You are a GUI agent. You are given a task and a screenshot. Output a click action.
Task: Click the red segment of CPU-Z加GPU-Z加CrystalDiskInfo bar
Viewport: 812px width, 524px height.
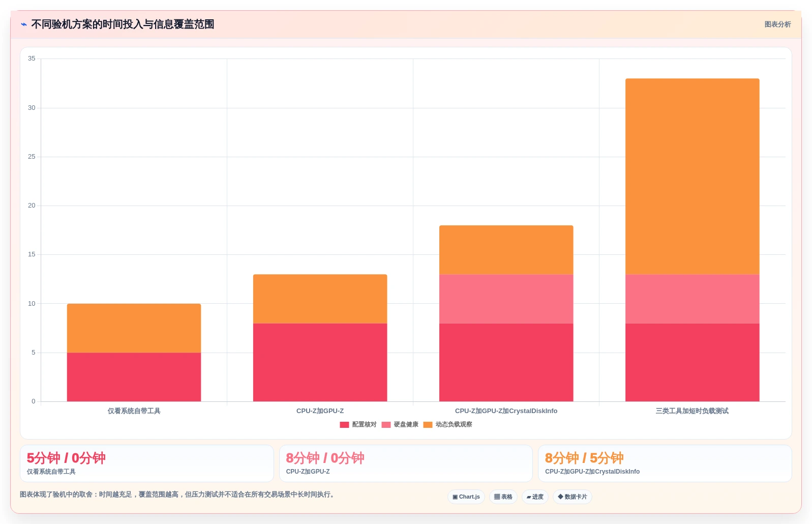click(x=506, y=362)
